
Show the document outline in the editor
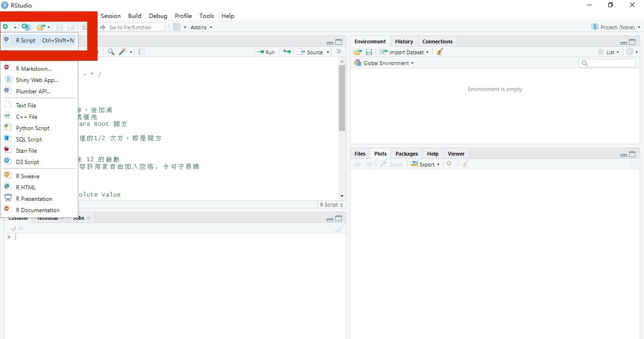pyautogui.click(x=339, y=52)
